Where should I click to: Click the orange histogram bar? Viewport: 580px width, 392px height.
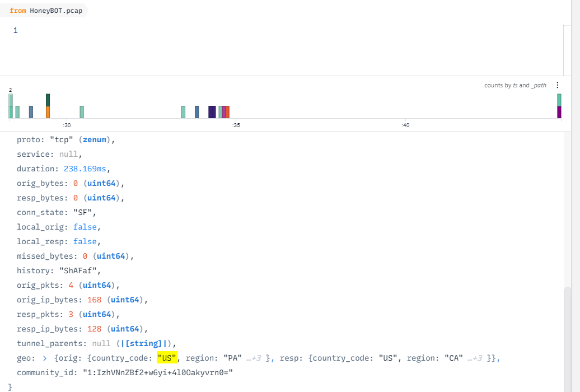point(48,112)
